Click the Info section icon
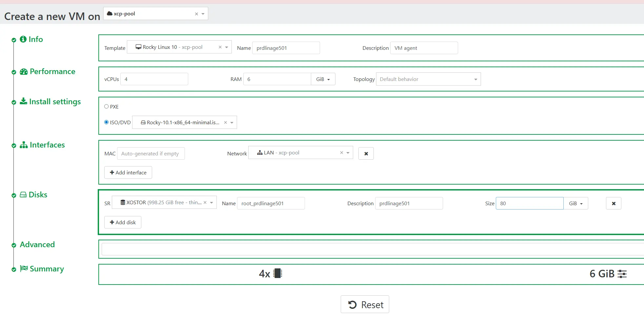Image resolution: width=644 pixels, height=317 pixels. pos(23,39)
